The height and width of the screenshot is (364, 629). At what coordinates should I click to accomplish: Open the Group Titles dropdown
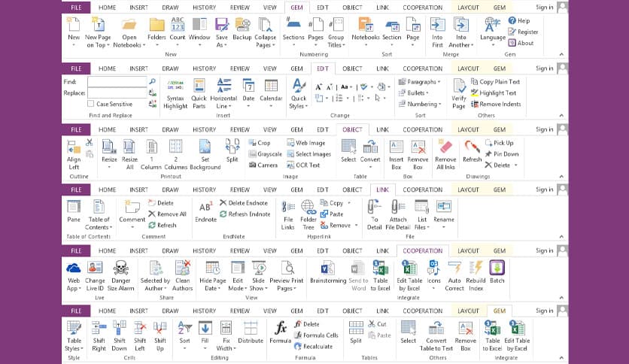click(x=343, y=45)
